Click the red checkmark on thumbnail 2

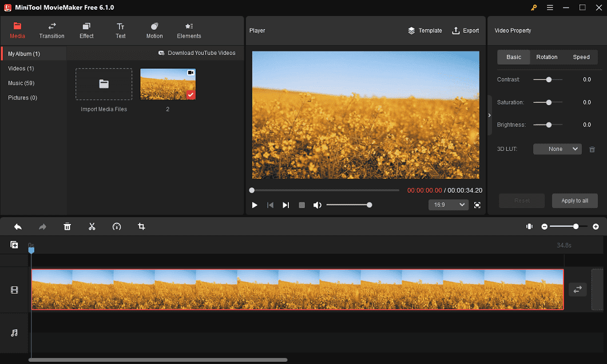pos(191,94)
